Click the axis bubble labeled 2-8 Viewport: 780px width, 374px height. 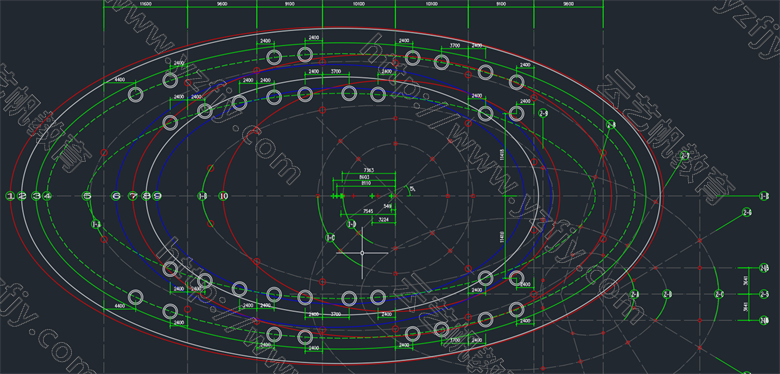[611, 125]
